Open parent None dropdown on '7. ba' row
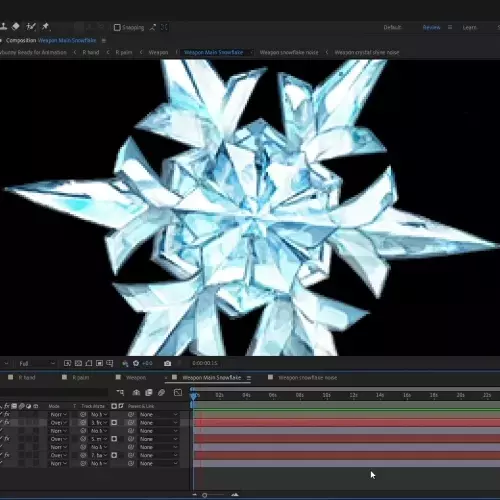 [159, 455]
